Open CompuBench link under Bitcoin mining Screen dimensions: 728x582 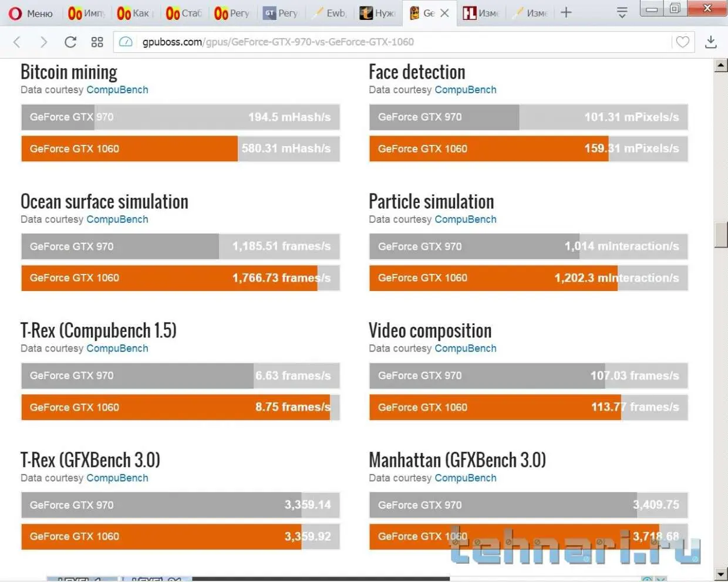point(117,90)
